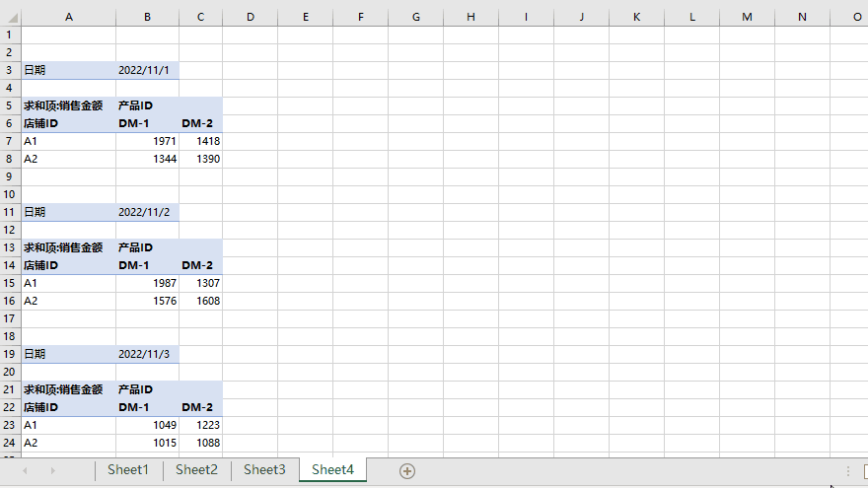868x488 pixels.
Task: Click DM-2 header in row 14
Action: [200, 265]
